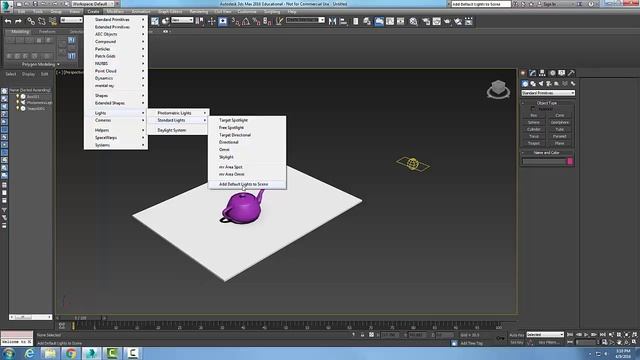
Task: Click the Mirror tool icon
Action: 332,21
